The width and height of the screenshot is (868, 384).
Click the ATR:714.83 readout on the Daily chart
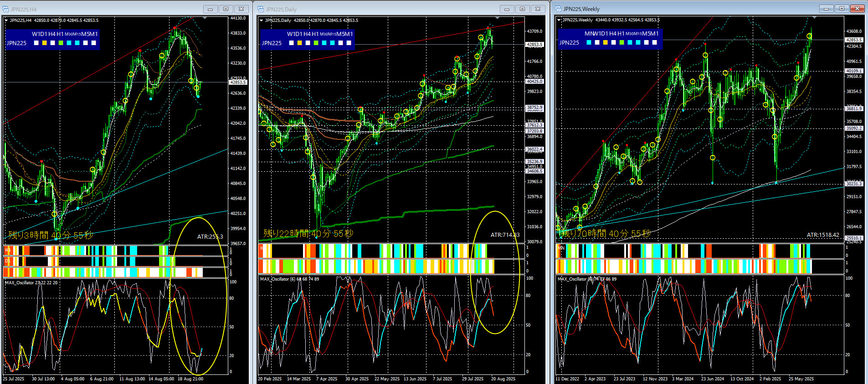click(x=505, y=235)
